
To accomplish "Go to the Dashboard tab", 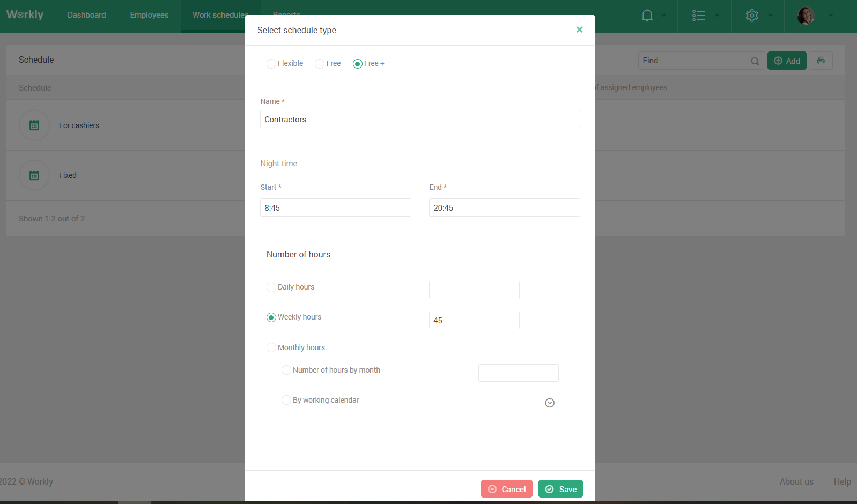I will 86,15.
